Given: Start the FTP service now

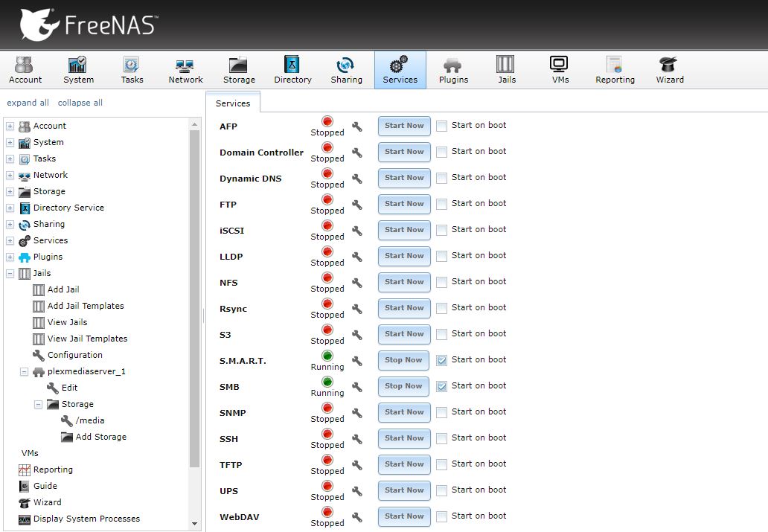Looking at the screenshot, I should point(404,205).
